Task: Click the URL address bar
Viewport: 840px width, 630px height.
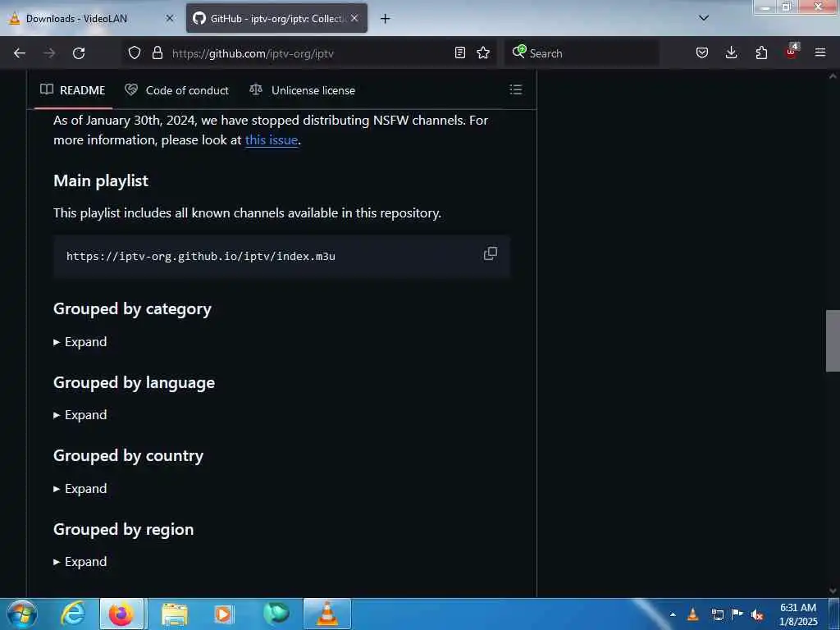Action: pyautogui.click(x=308, y=53)
